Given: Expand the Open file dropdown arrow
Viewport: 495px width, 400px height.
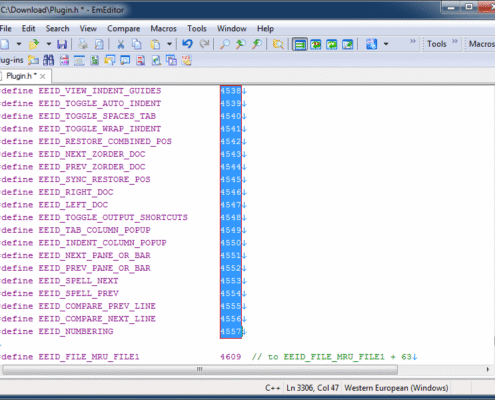Looking at the screenshot, I should click(x=49, y=44).
